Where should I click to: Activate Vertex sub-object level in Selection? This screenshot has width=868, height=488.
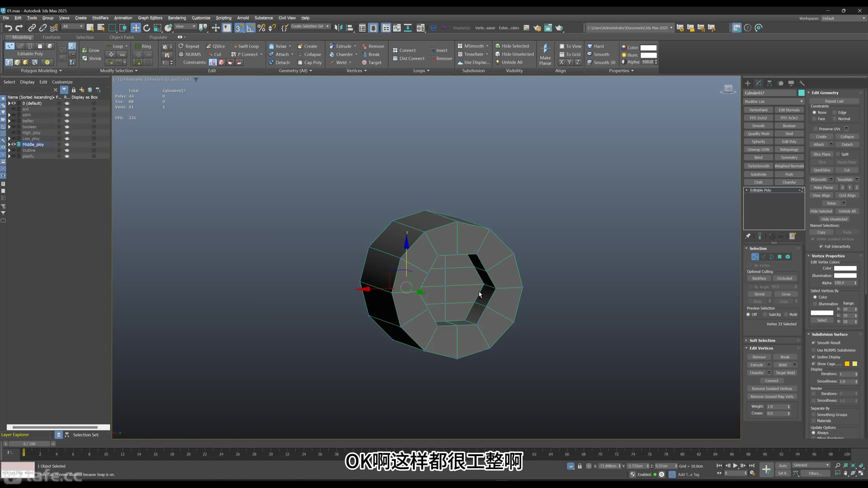755,257
